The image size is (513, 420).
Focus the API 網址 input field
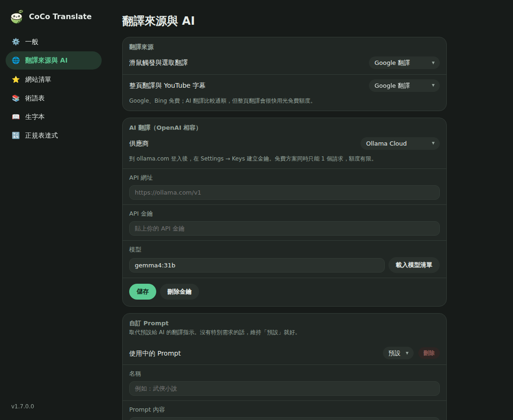tap(284, 192)
